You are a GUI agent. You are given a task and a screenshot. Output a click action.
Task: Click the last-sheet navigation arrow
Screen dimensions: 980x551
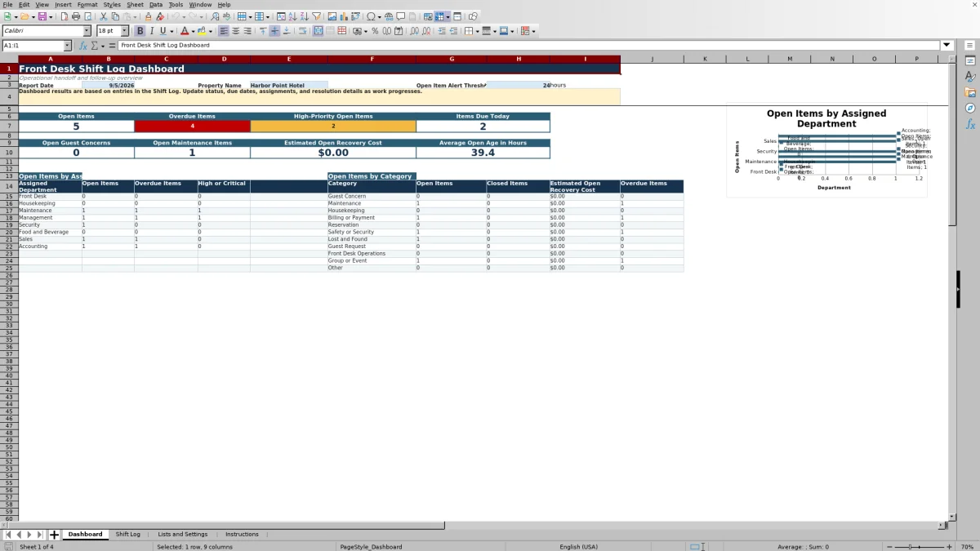click(x=40, y=535)
